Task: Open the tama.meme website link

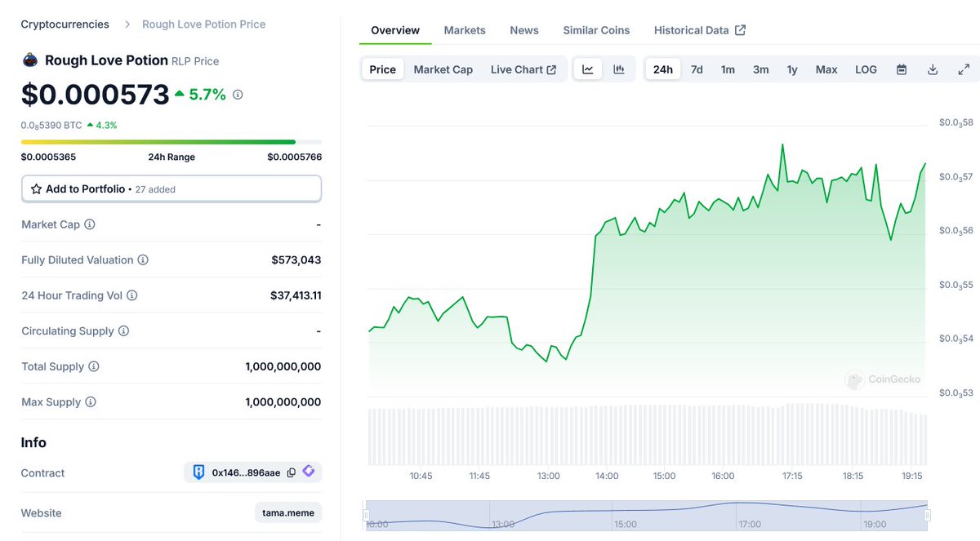Action: click(x=288, y=512)
